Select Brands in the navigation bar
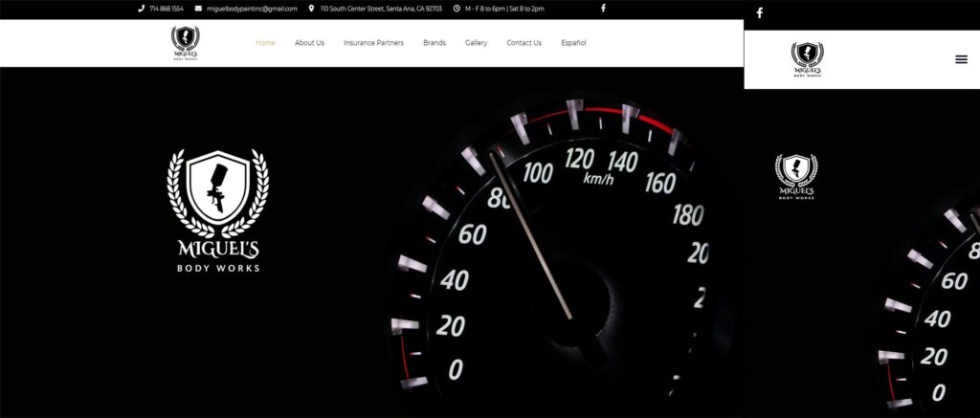 point(434,43)
